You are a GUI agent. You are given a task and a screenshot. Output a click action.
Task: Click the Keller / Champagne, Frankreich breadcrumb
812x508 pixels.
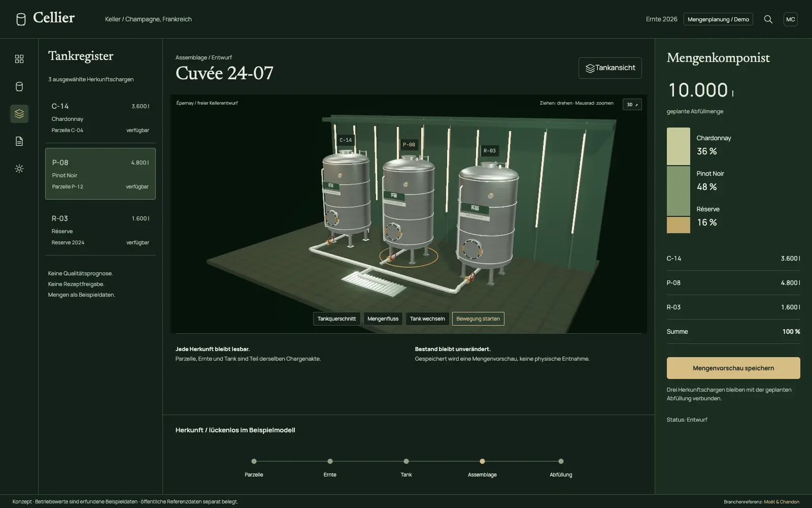(148, 19)
